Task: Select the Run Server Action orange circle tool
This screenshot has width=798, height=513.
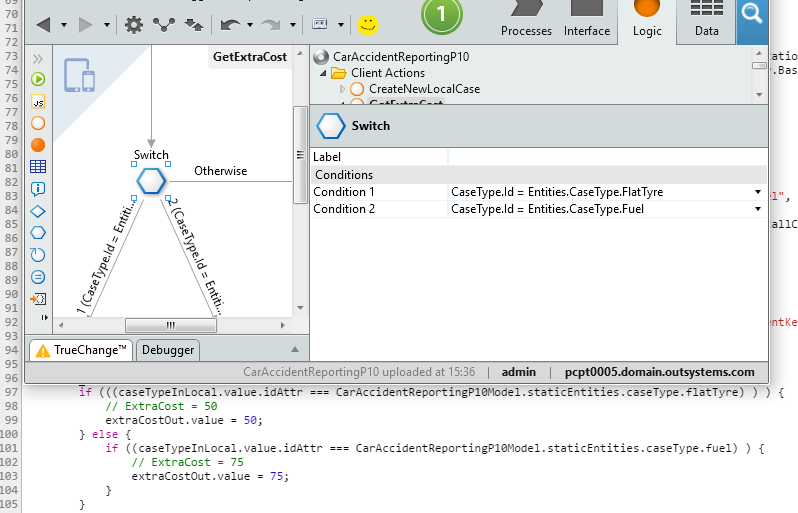Action: 38,145
